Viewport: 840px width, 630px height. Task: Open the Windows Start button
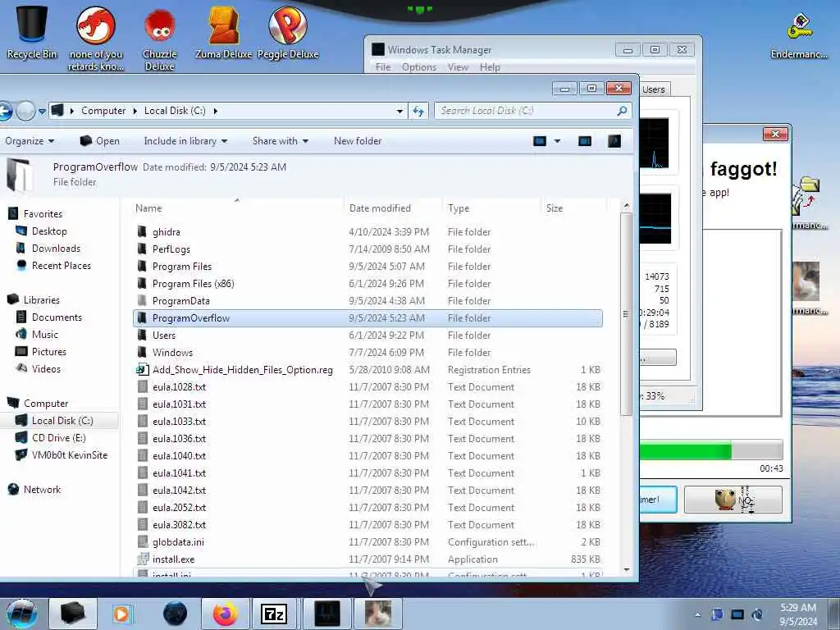point(21,614)
